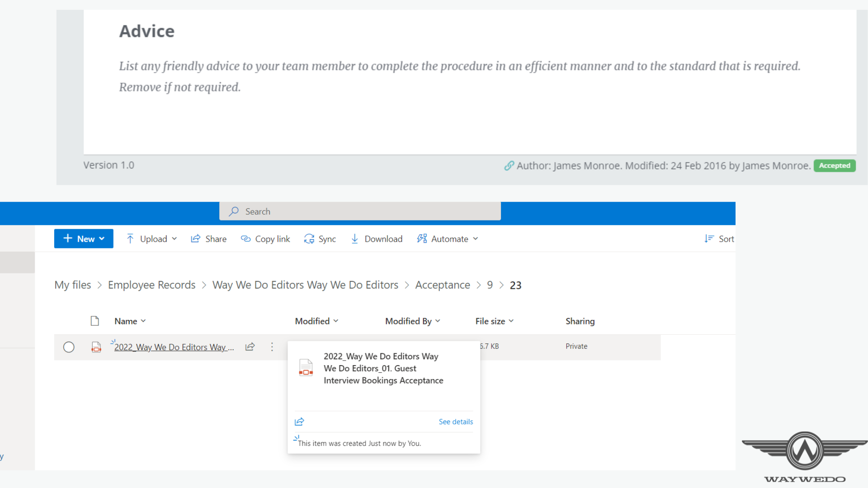Click See details link in popup
This screenshot has height=488, width=868.
456,422
